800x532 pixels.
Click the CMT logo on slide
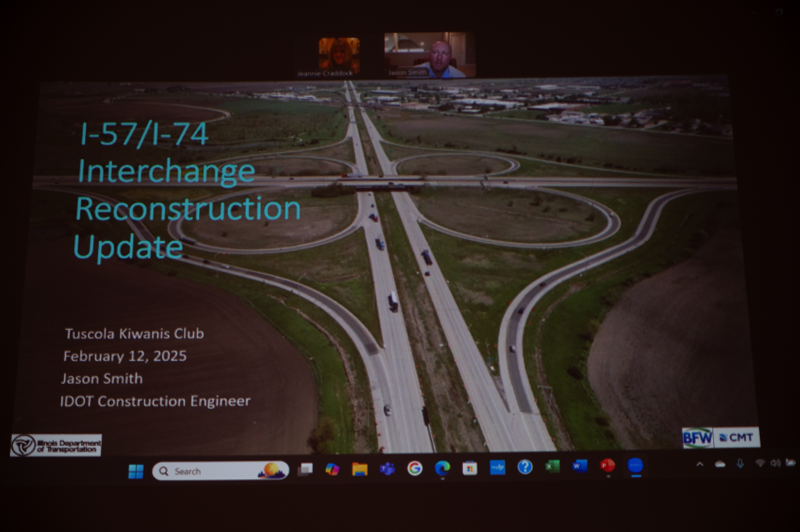coord(736,438)
